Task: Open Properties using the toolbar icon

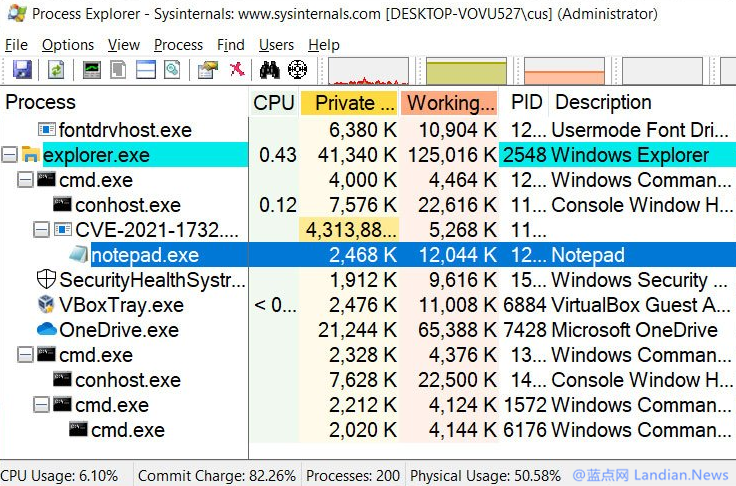Action: 208,70
